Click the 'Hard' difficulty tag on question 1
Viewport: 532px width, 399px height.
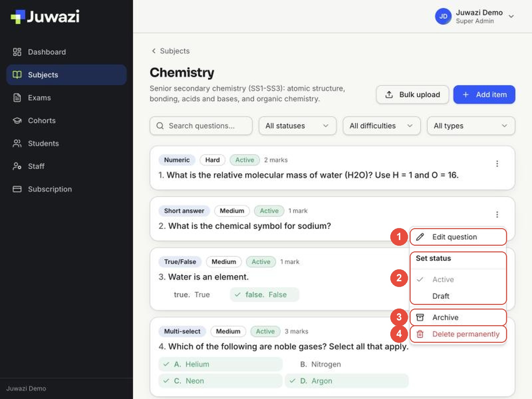click(212, 160)
